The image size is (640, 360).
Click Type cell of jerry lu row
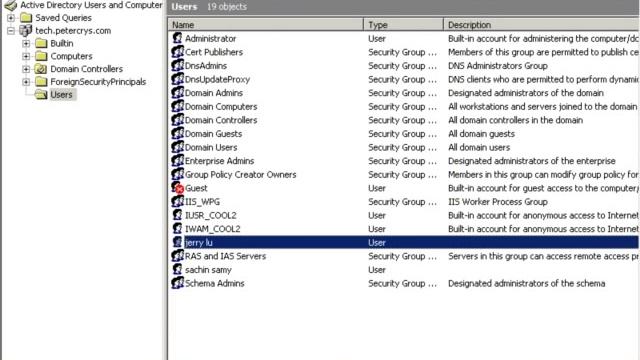[x=377, y=242]
